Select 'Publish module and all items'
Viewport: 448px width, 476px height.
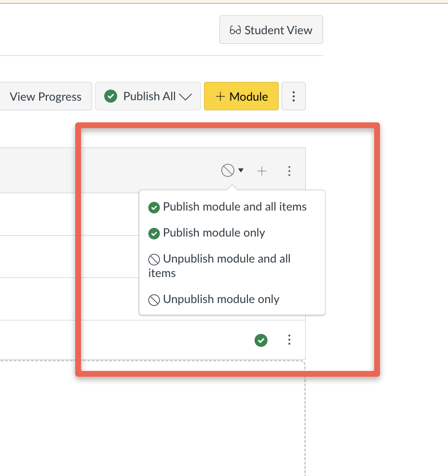235,207
